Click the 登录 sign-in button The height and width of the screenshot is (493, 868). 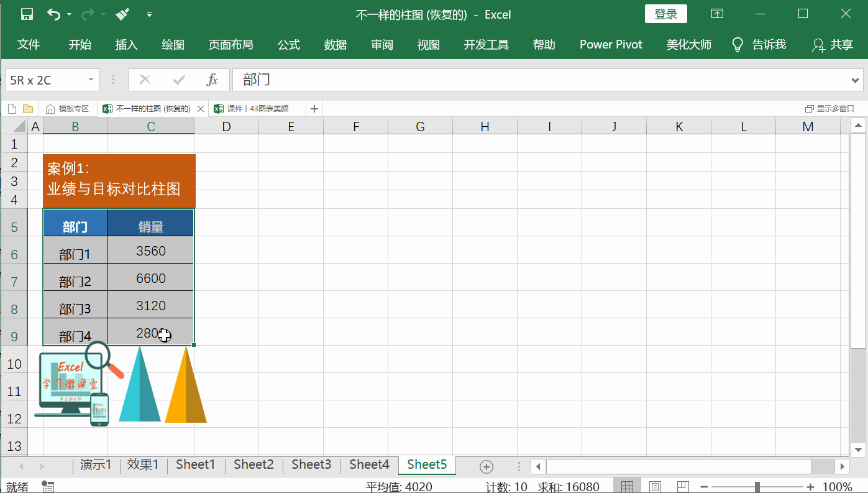(666, 14)
